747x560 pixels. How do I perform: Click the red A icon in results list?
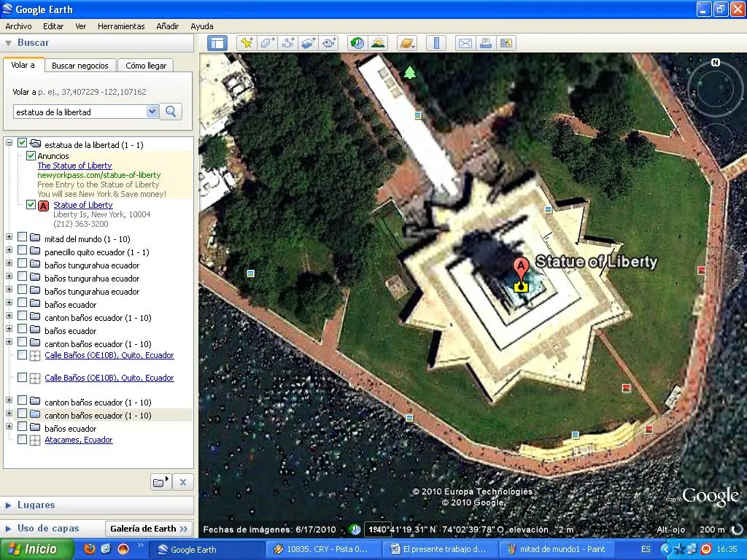[43, 206]
